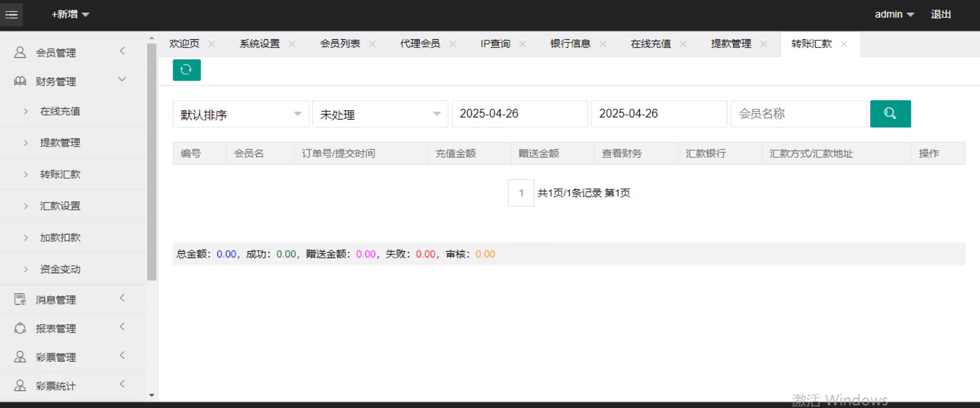This screenshot has height=408, width=980.
Task: Click the 彩票管理 icon in sidebar
Action: pos(20,357)
